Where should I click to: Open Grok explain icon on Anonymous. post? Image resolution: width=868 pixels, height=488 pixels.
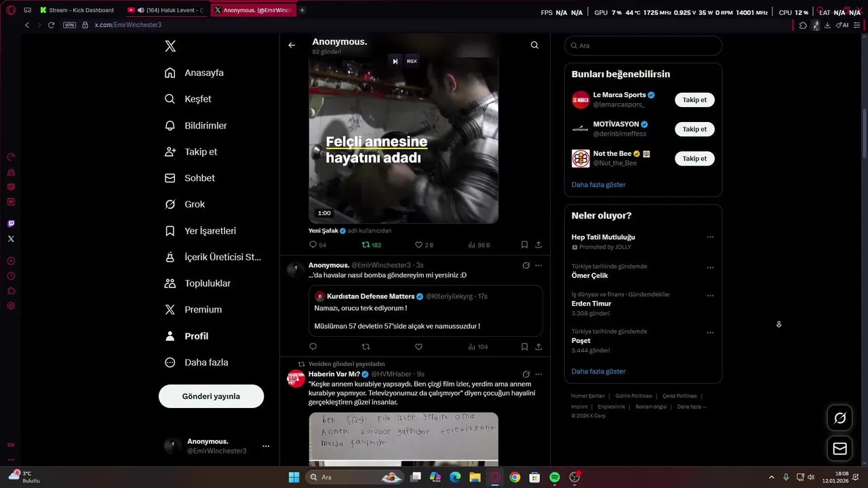[x=526, y=265]
